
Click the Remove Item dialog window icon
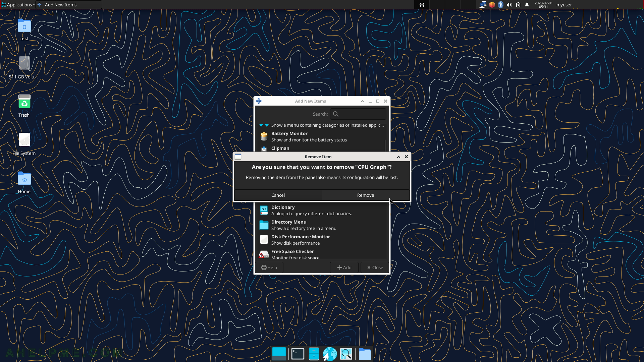click(238, 157)
